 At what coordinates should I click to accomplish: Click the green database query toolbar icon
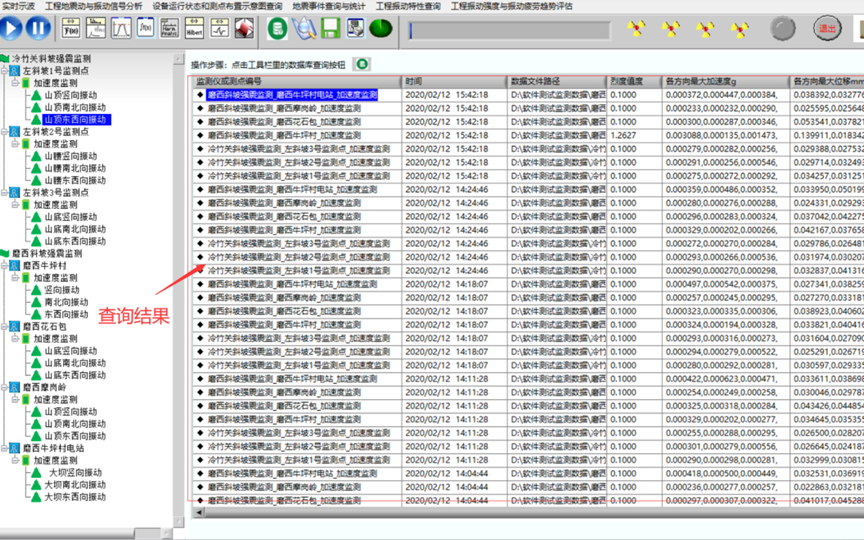click(277, 29)
